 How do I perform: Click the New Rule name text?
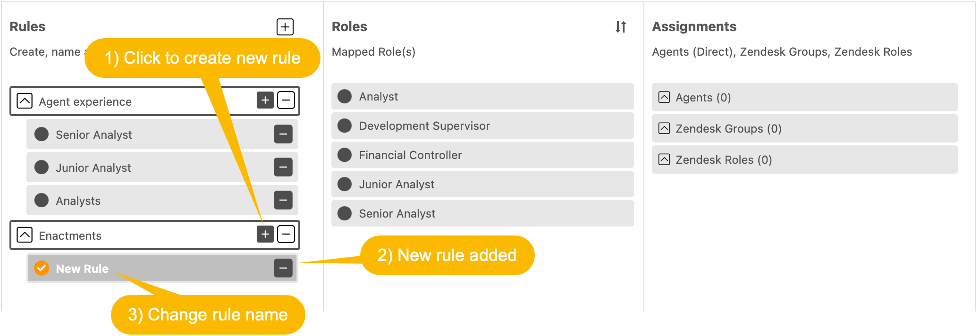tap(82, 269)
